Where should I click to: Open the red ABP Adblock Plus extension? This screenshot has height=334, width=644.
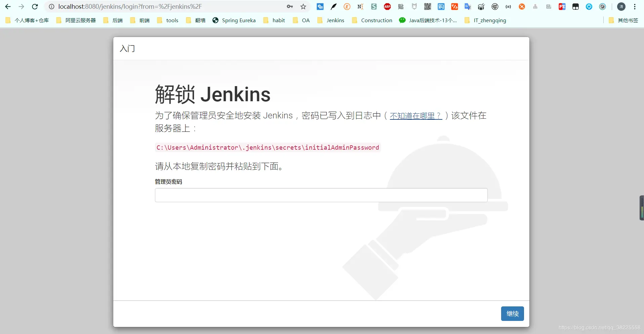pyautogui.click(x=387, y=7)
